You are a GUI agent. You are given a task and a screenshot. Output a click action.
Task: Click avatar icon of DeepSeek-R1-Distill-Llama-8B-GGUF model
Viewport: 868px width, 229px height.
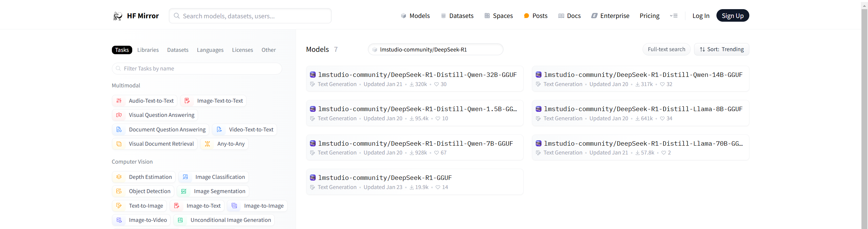pyautogui.click(x=538, y=109)
